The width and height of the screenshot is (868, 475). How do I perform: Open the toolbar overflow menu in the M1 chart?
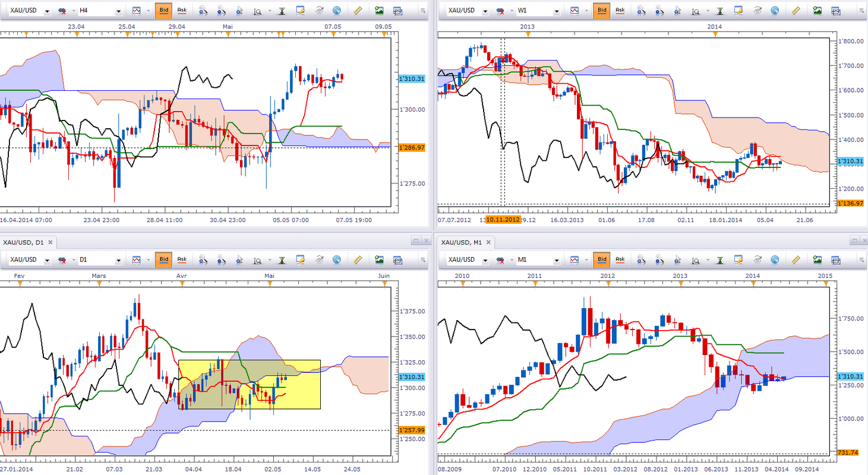pos(861,259)
